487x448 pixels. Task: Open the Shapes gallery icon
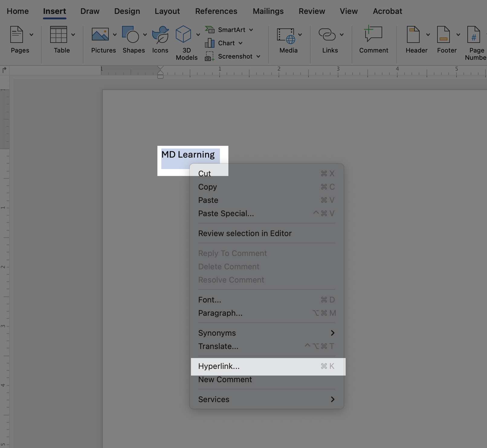point(131,35)
